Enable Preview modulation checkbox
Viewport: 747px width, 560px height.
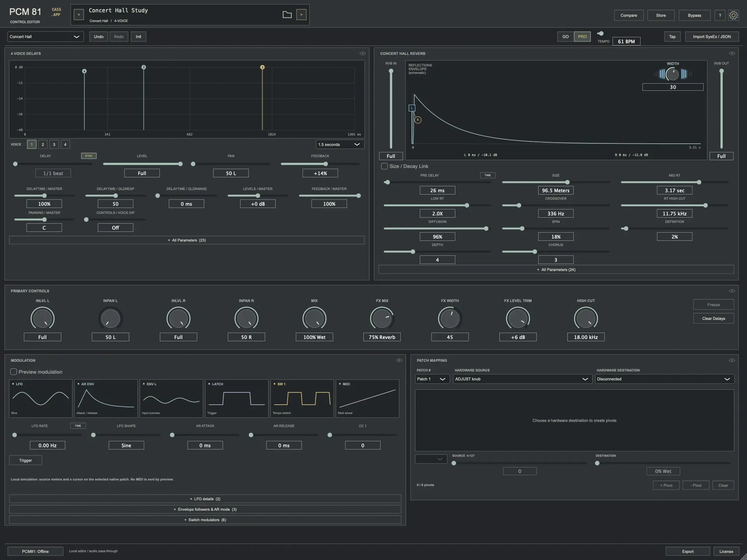(x=14, y=372)
